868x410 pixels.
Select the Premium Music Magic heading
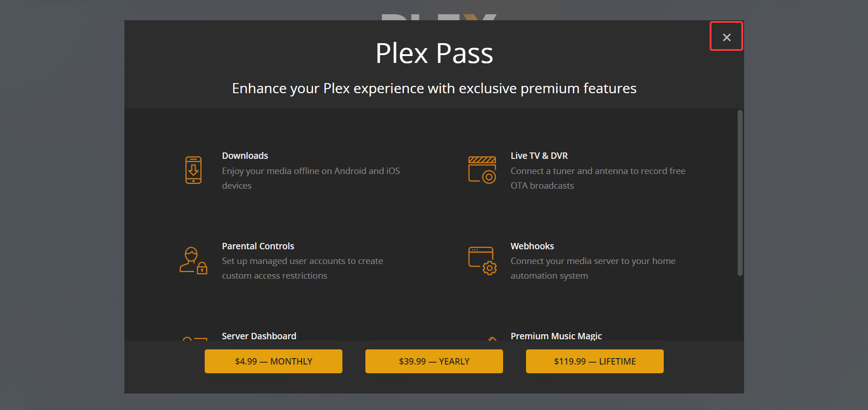(556, 336)
